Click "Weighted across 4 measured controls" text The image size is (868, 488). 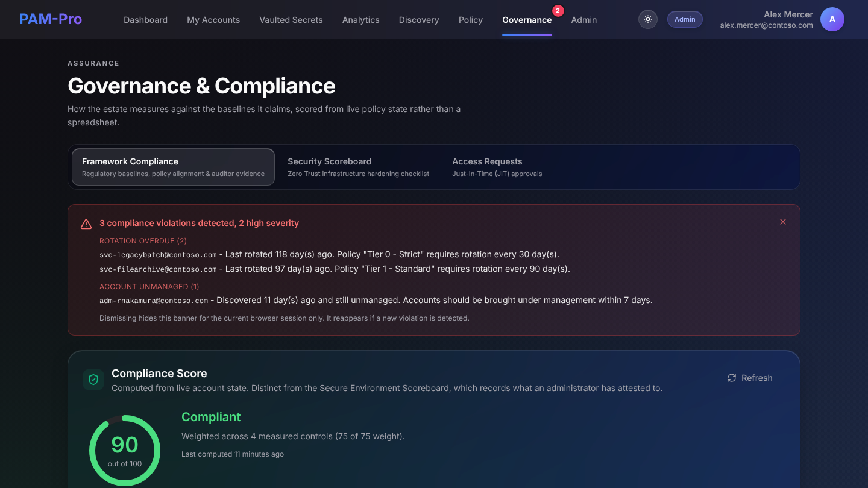293,436
